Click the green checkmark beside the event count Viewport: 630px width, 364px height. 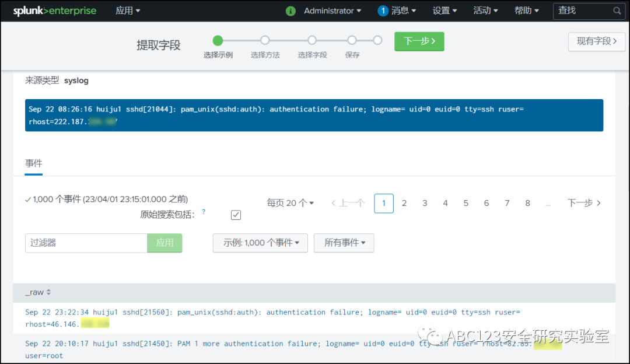coord(27,199)
